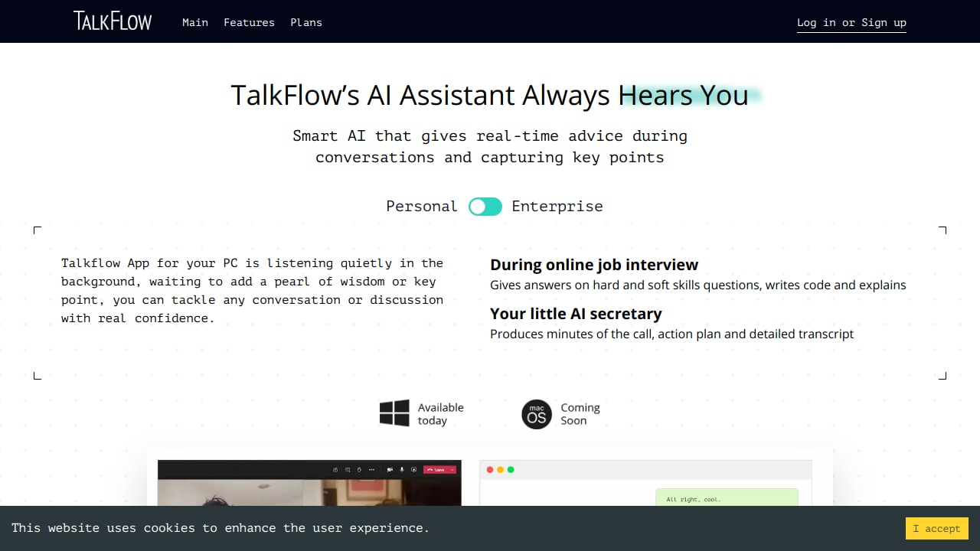Click the macOS logo icon
This screenshot has width=980, height=551.
click(537, 414)
